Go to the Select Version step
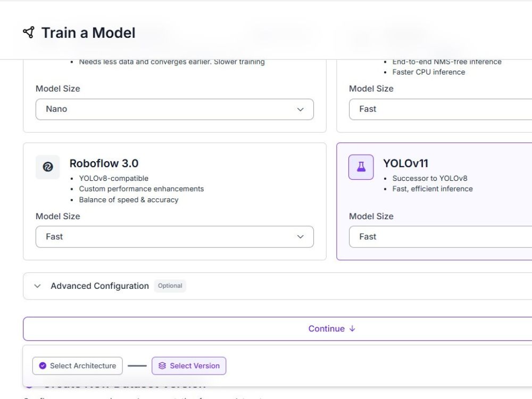The width and height of the screenshot is (532, 399). (189, 366)
